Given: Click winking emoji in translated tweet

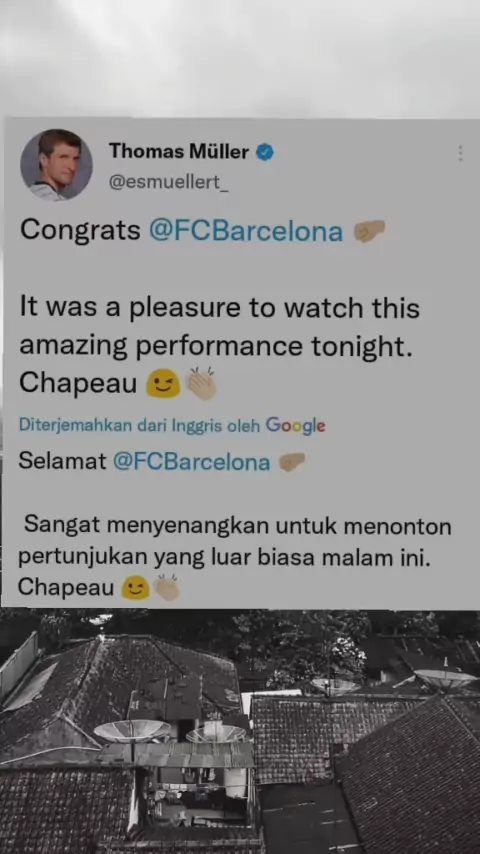Looking at the screenshot, I should [x=135, y=588].
